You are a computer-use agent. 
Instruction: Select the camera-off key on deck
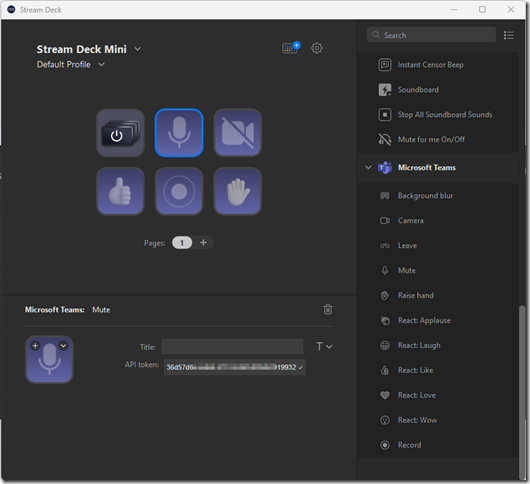tap(238, 133)
